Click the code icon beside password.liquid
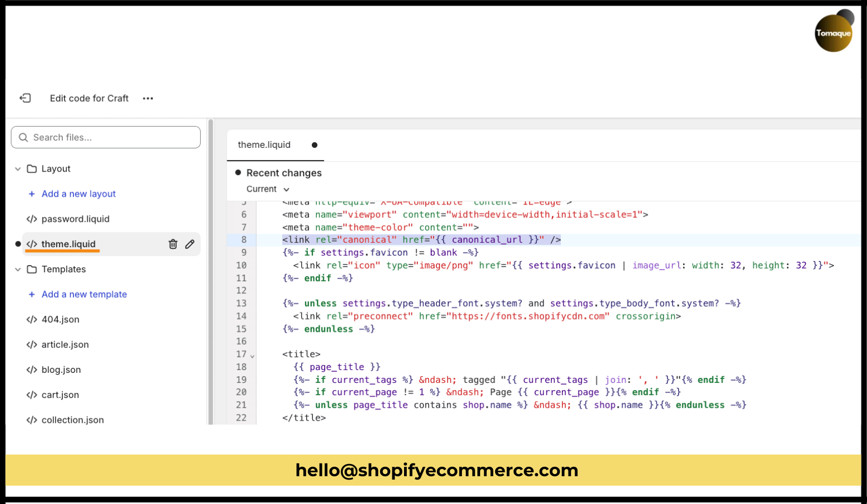This screenshot has width=867, height=504. point(32,219)
